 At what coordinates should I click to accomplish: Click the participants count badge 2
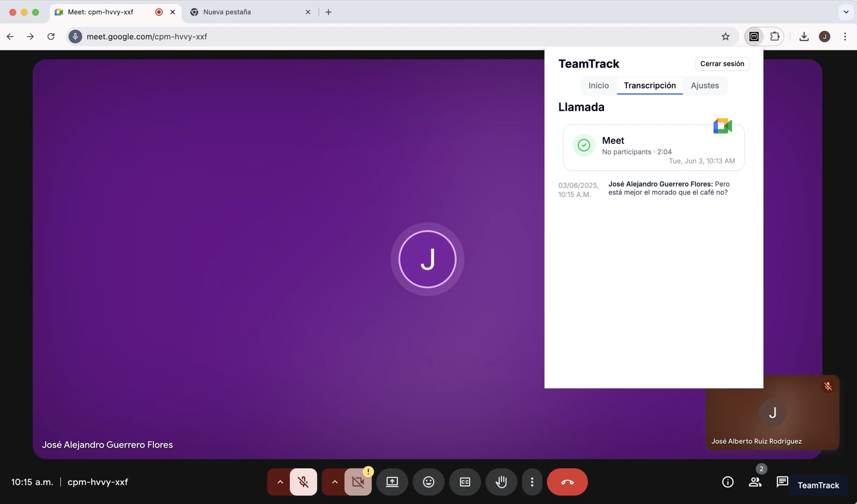[x=761, y=469]
